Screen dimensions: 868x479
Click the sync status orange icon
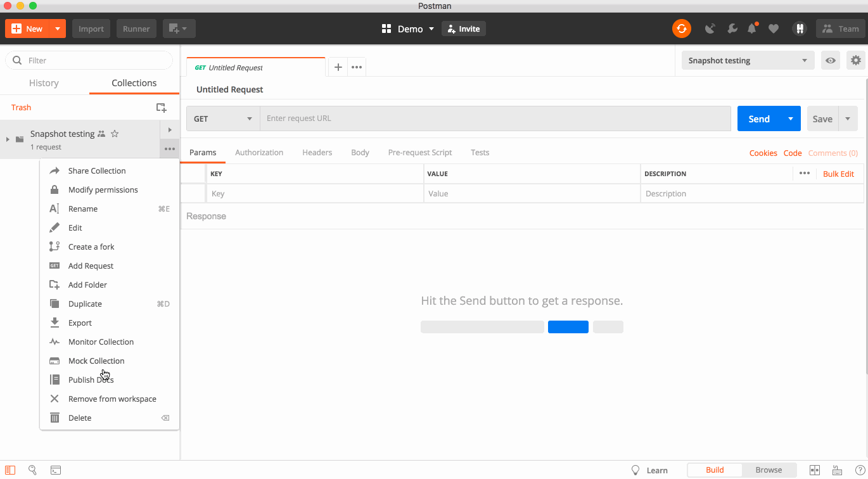pos(682,29)
